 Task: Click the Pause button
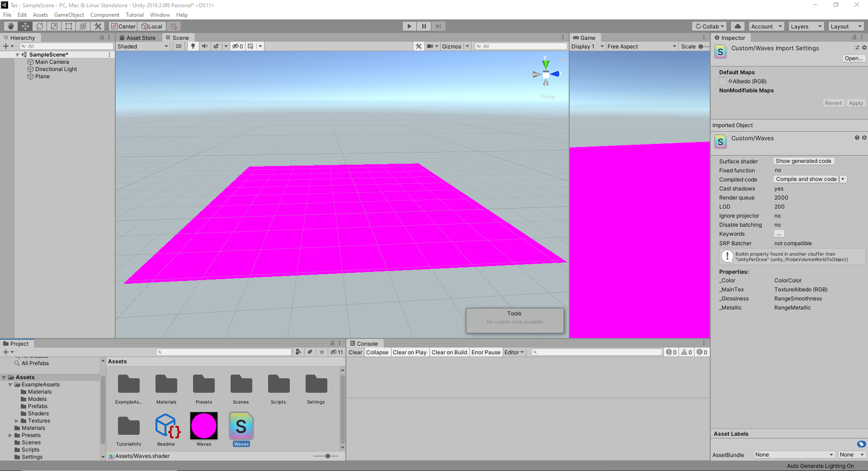(x=424, y=26)
